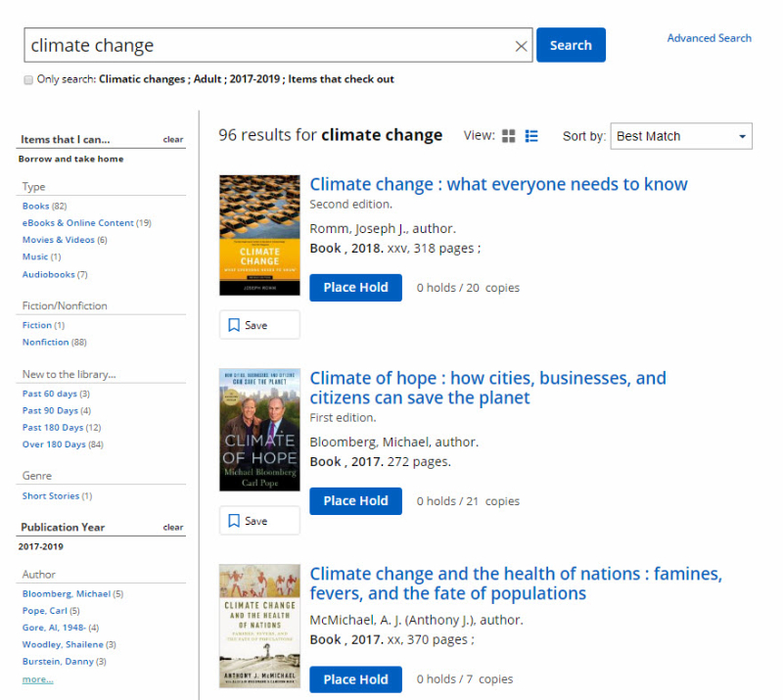Clear the Publication Year filter
The image size is (783, 700).
[172, 527]
